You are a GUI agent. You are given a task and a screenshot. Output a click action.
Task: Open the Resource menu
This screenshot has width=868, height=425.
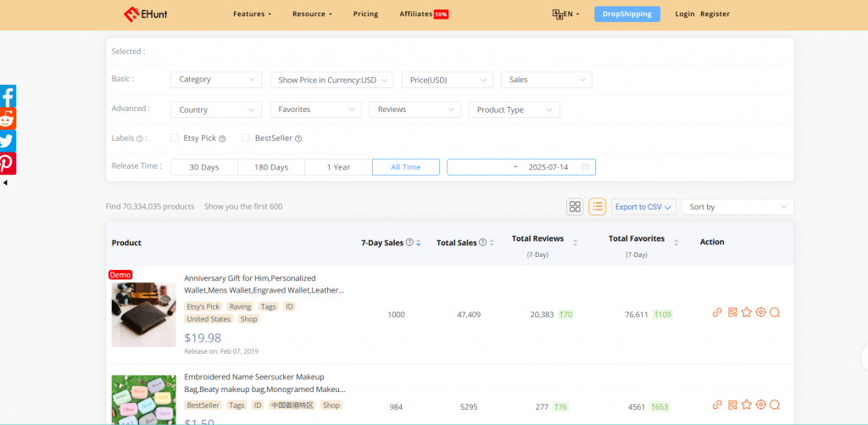tap(312, 14)
